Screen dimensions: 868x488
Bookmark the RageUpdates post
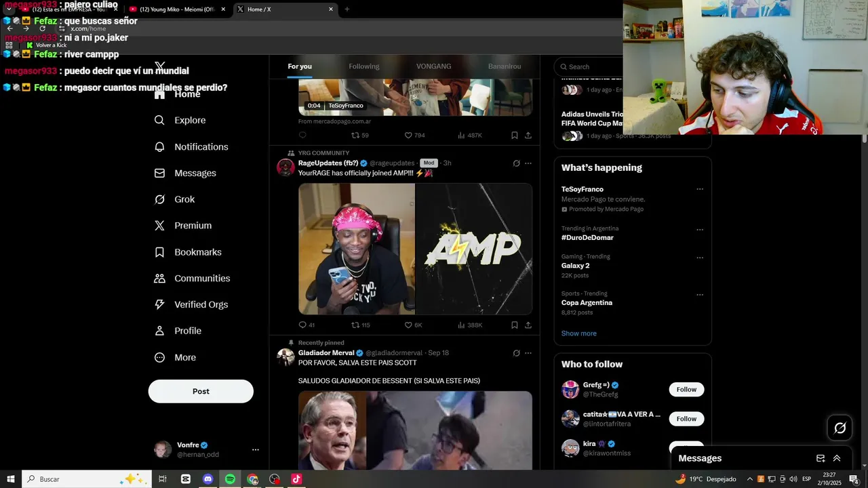(x=515, y=325)
